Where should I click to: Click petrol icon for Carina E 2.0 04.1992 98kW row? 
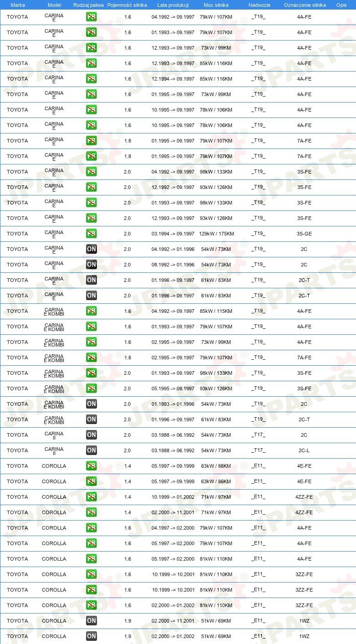tap(91, 172)
